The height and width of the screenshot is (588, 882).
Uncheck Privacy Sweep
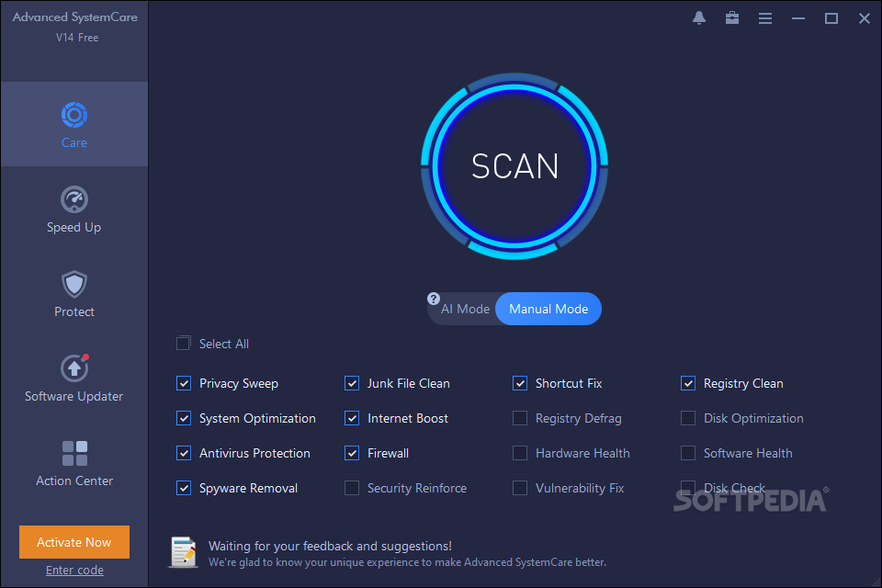(x=184, y=383)
